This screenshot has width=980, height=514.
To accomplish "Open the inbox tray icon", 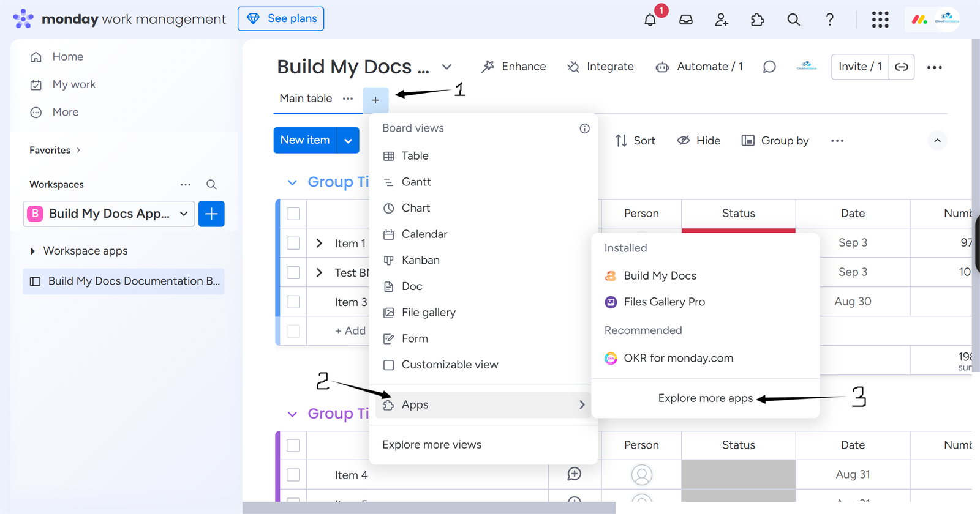I will click(686, 20).
